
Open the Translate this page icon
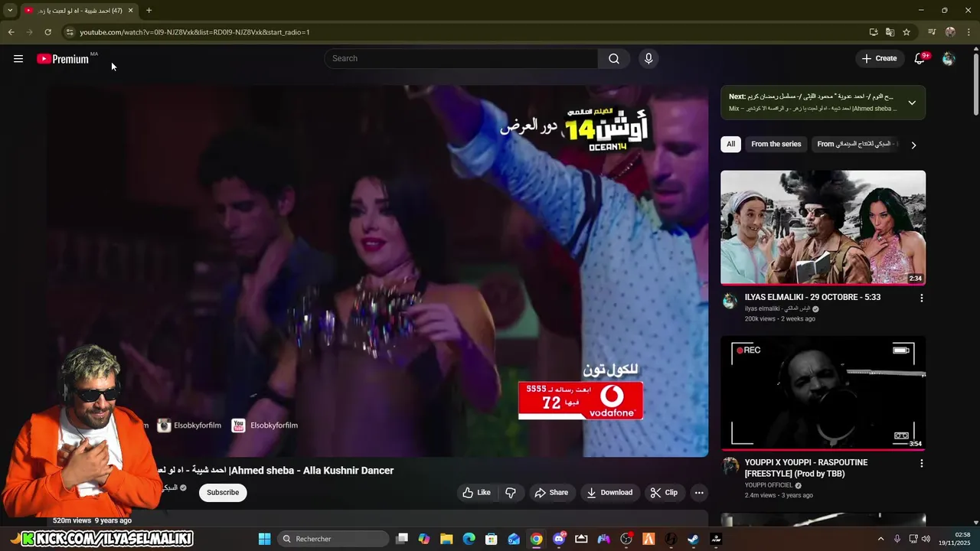pyautogui.click(x=890, y=32)
